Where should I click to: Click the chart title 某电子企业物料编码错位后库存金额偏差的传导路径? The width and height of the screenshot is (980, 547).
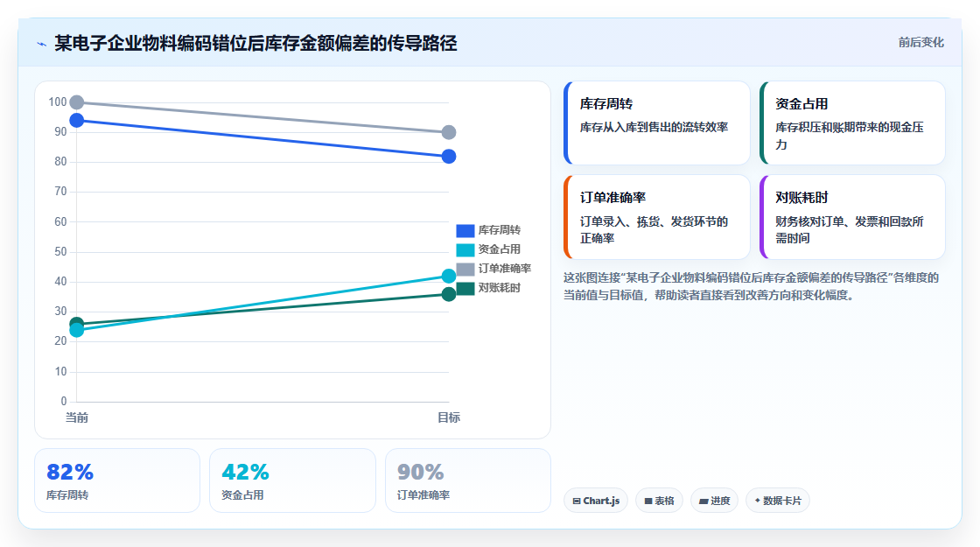255,43
